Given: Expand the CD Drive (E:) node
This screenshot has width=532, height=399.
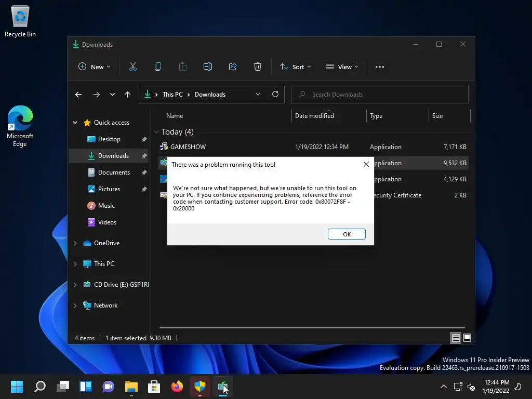Looking at the screenshot, I should click(75, 285).
